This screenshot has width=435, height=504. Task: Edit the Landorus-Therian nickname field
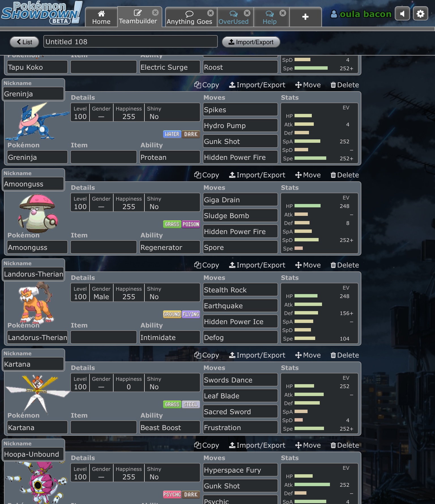click(33, 274)
